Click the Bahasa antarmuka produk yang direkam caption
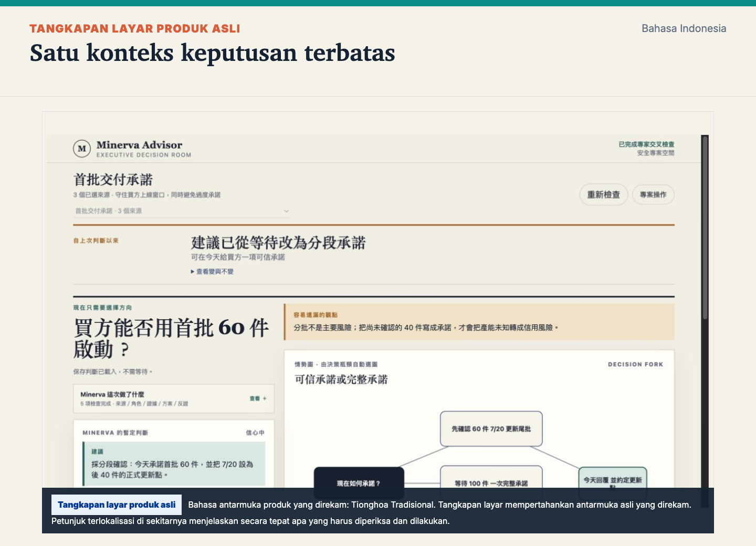This screenshot has height=546, width=756. [x=440, y=505]
